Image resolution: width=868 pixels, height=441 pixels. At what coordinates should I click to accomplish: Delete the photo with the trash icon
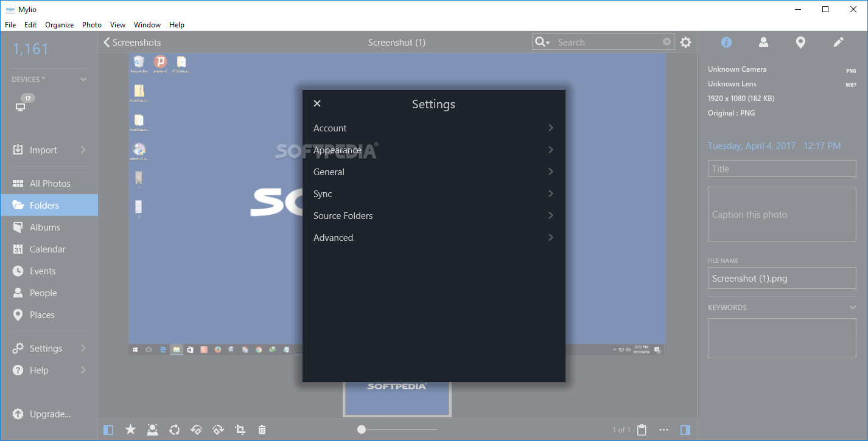(x=262, y=430)
